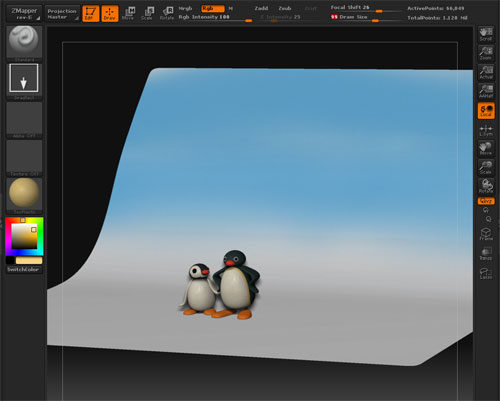Open the material sphere selector
Image resolution: width=500 pixels, height=401 pixels.
(x=24, y=196)
